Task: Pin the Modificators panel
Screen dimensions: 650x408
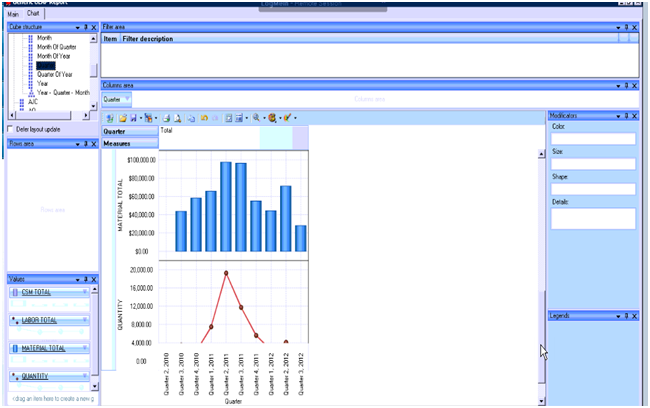Action: pos(626,116)
